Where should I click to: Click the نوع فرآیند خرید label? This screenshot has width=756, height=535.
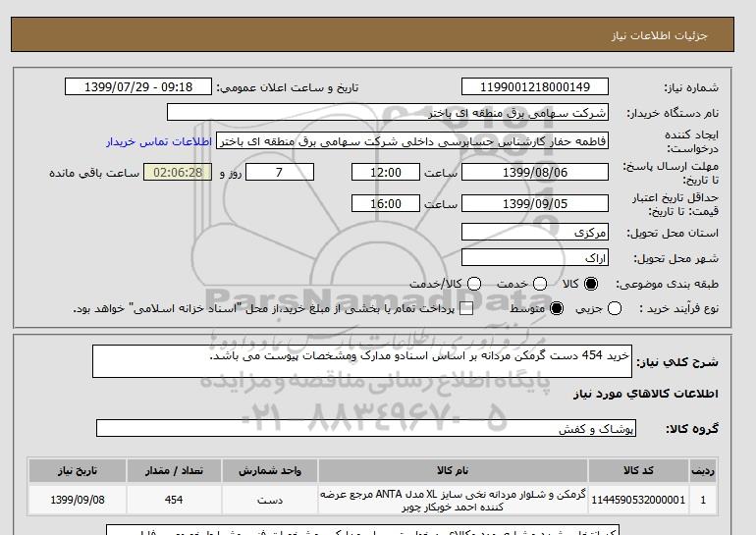click(678, 308)
